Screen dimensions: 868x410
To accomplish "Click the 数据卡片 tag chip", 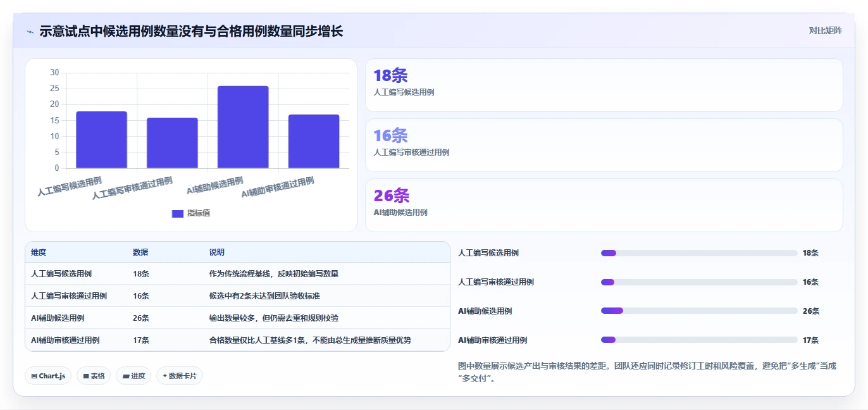I will click(180, 376).
